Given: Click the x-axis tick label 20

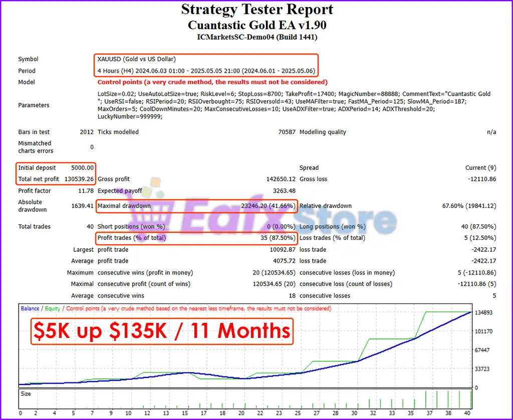Looking at the screenshot, I should pos(241,413).
